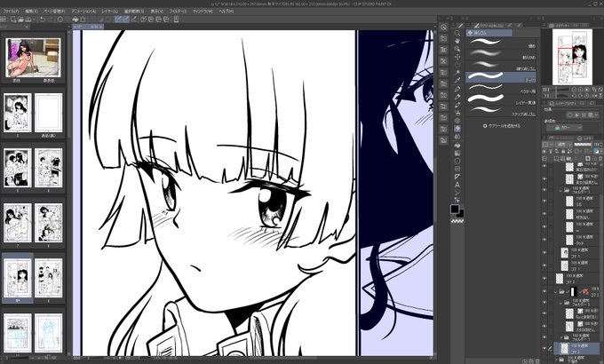The width and height of the screenshot is (604, 364).
Task: Toggle Snap to special ruler in command bar
Action: [x=126, y=19]
